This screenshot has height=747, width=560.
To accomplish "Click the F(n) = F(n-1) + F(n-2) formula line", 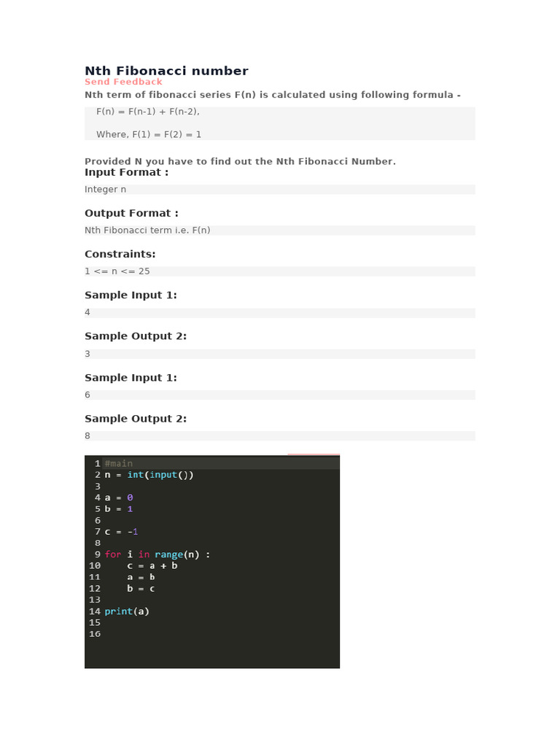I will pyautogui.click(x=148, y=112).
